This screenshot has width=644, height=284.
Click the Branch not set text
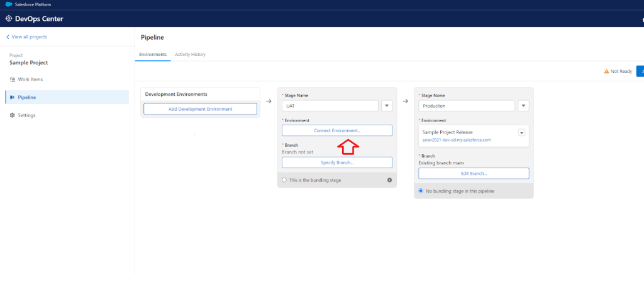297,152
